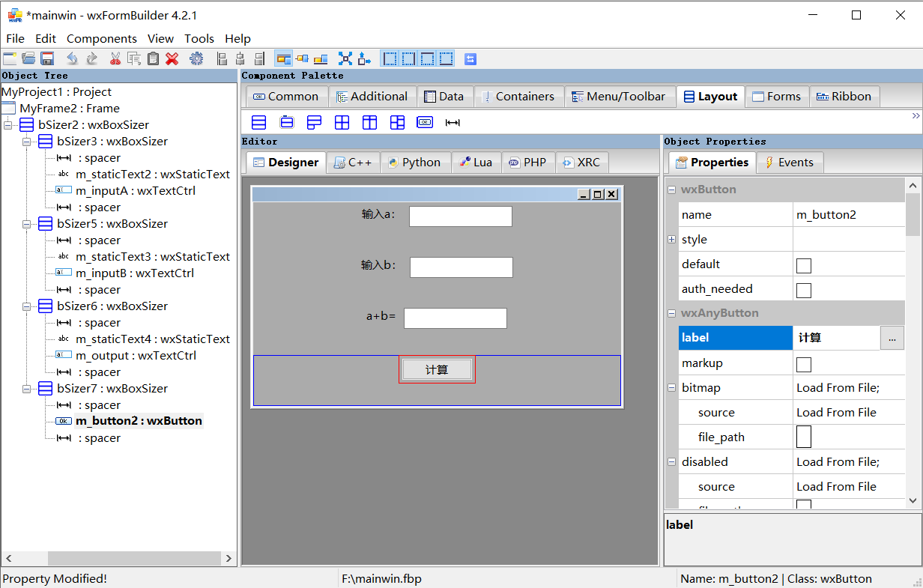Switch to the Python code tab

pos(416,162)
